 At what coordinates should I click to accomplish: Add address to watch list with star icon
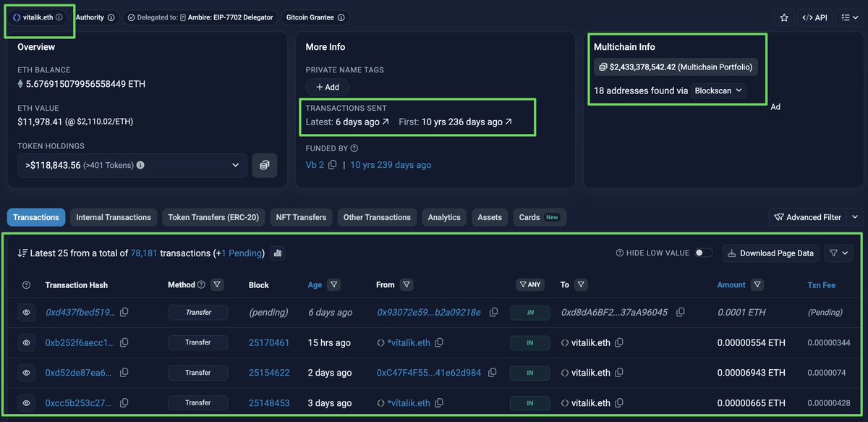[x=783, y=17]
